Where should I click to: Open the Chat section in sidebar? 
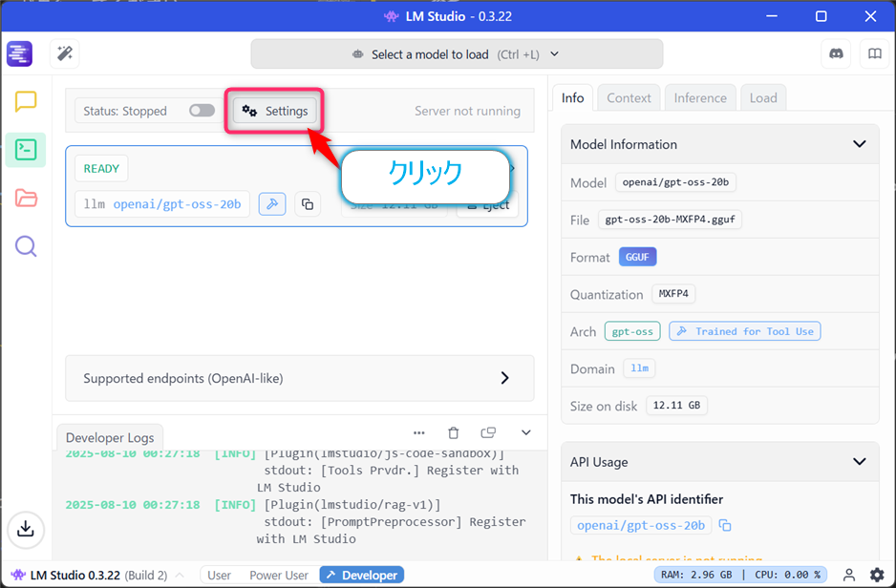point(26,101)
